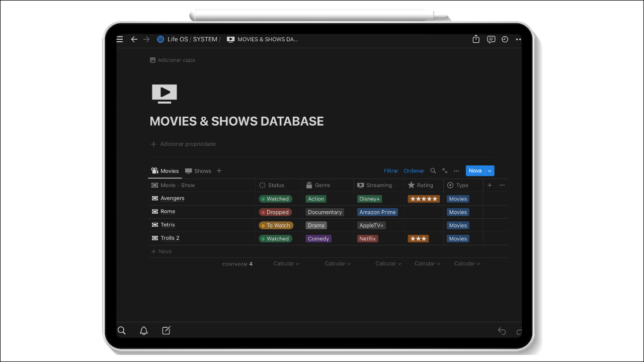The height and width of the screenshot is (362, 644).
Task: Click Adicionar capa
Action: click(x=173, y=60)
